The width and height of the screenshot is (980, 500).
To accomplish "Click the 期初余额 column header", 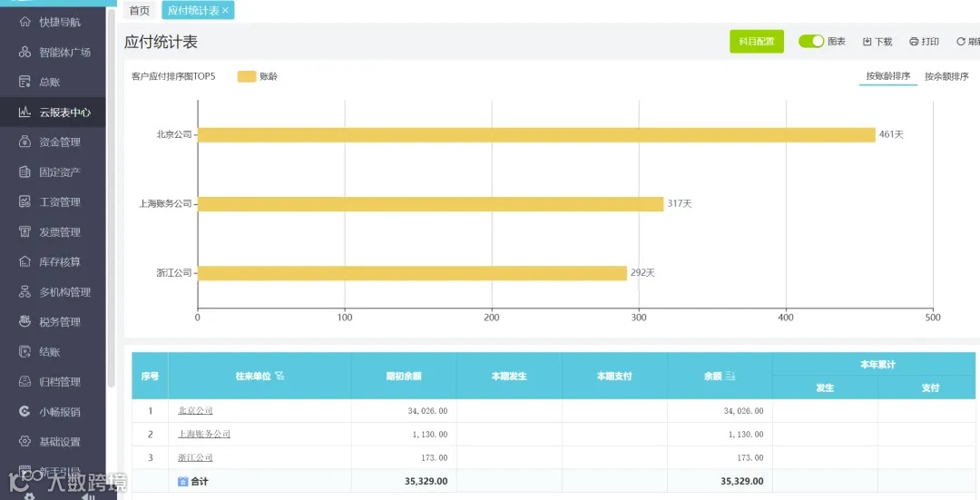I will point(404,376).
